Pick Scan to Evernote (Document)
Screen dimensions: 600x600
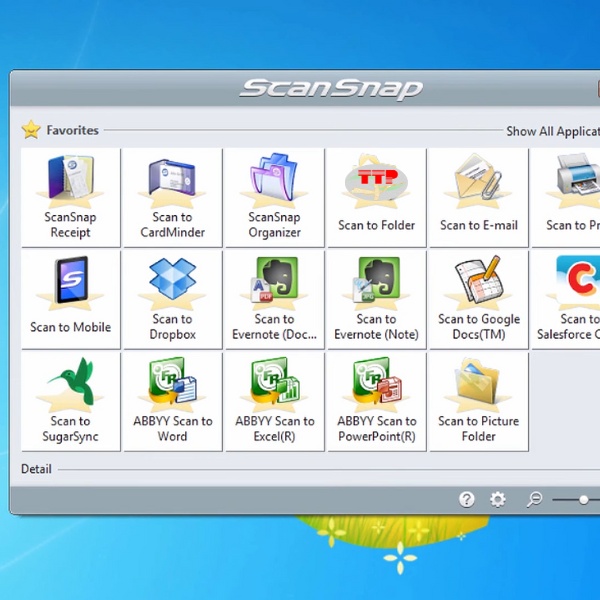point(274,299)
